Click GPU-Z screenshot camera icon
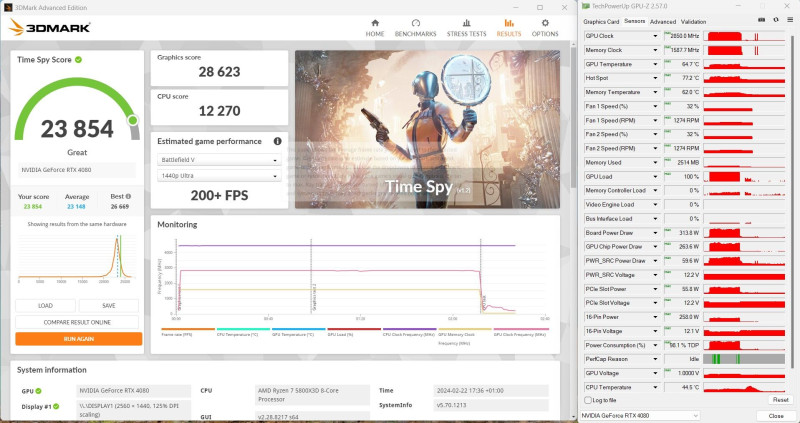The width and height of the screenshot is (800, 423). (761, 20)
